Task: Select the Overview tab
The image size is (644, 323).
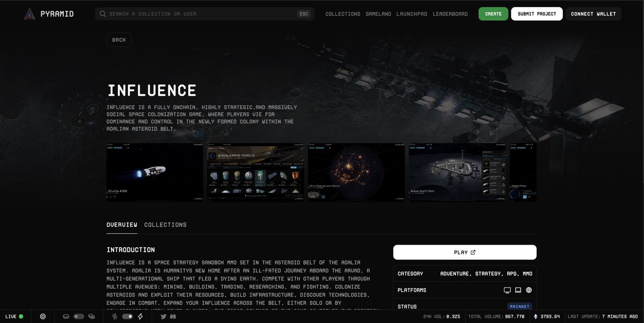Action: [122, 225]
